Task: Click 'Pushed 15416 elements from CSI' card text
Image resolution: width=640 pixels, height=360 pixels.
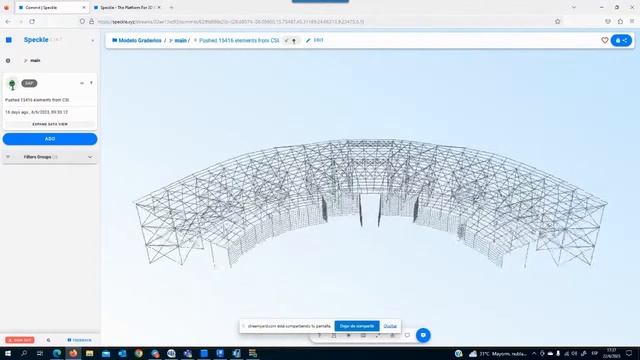Action: coord(37,100)
